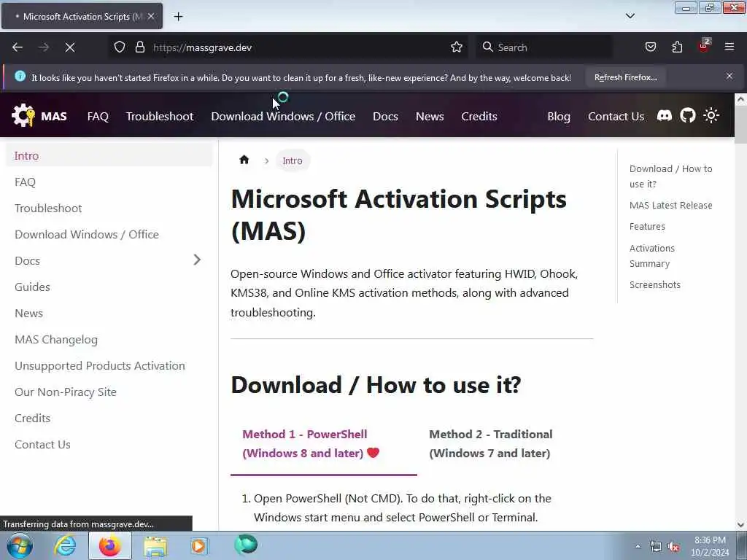Open the tabs list dropdown arrow

(630, 16)
